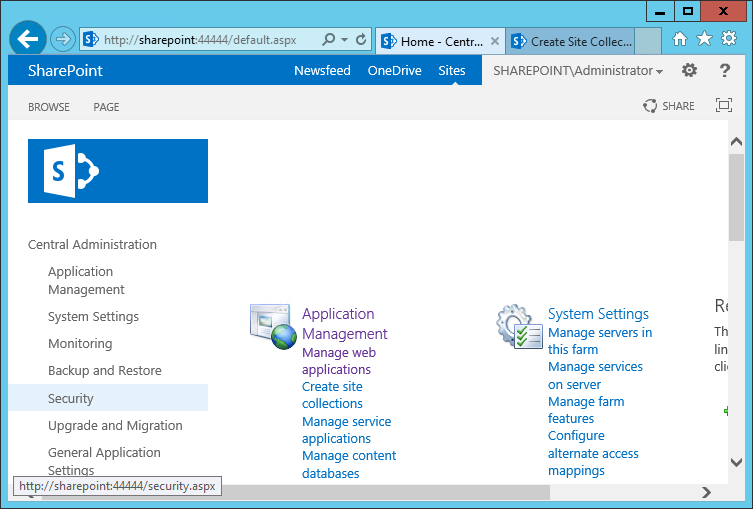The width and height of the screenshot is (753, 509).
Task: Switch to Create Site Collection tab
Action: coord(571,41)
